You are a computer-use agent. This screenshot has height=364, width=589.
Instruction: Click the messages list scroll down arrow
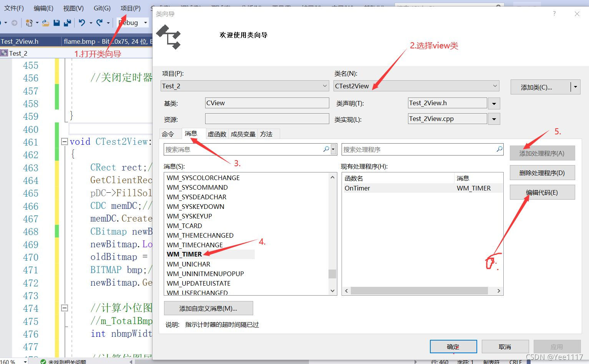tap(333, 291)
